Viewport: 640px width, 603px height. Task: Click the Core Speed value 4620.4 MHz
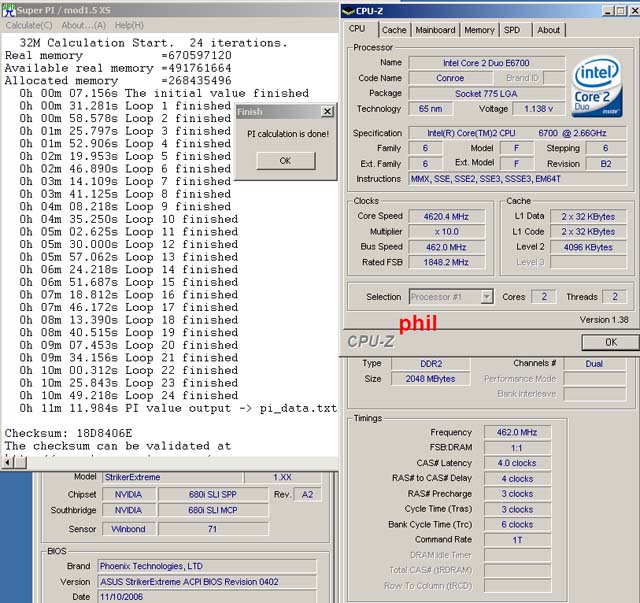(x=446, y=216)
